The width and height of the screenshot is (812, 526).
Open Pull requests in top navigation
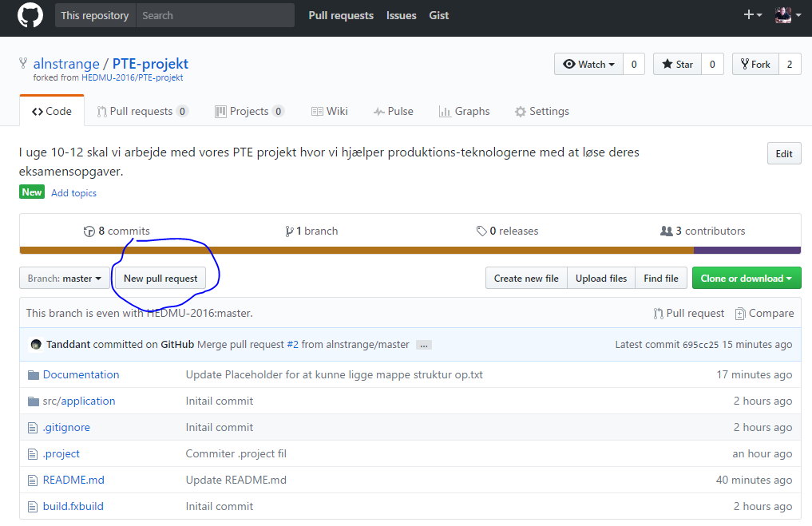(x=341, y=15)
